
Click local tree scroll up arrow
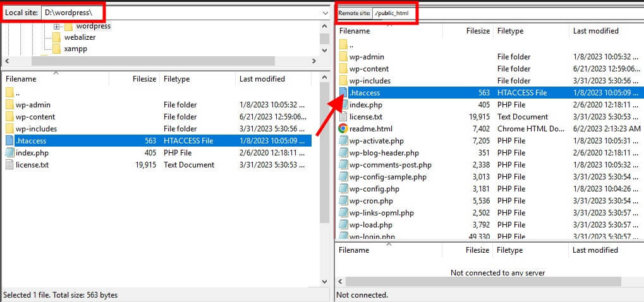click(325, 26)
